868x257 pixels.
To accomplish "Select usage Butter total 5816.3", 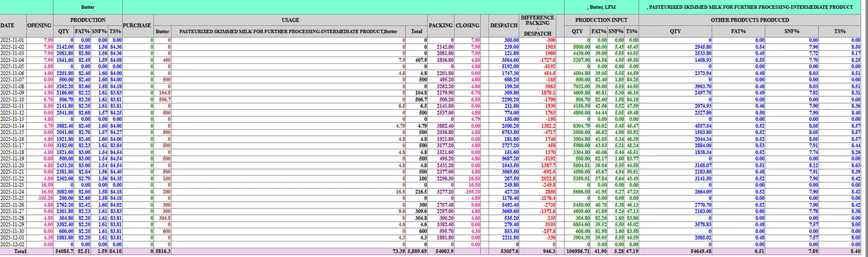I will tap(162, 252).
